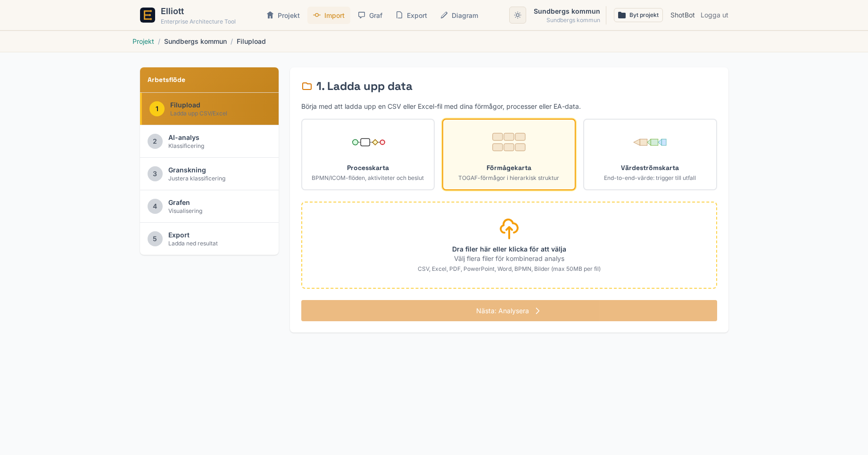Click the Processkarta flow diagram icon
The width and height of the screenshot is (868, 455).
tap(368, 142)
